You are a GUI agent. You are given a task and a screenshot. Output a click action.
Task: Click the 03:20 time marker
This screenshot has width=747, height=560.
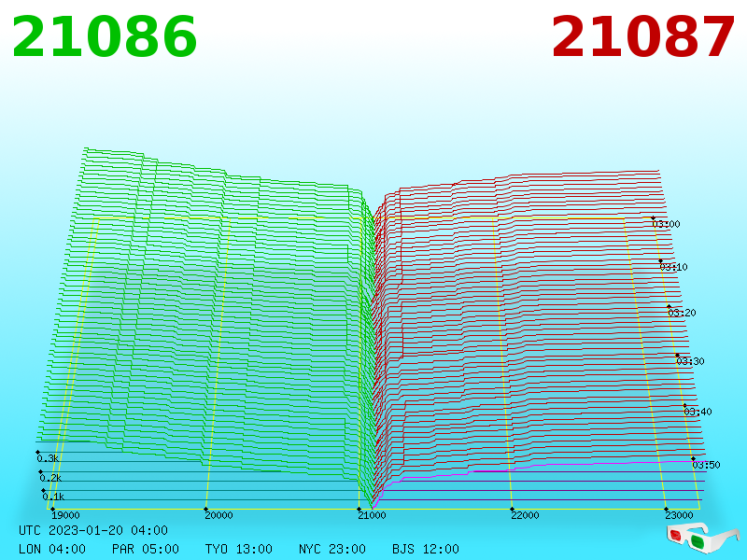(682, 313)
